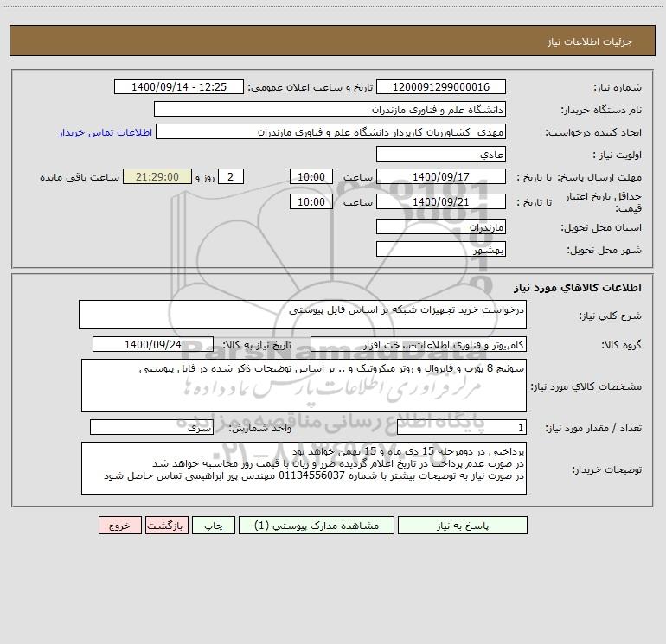Screen dimensions: 666x644
Task: Click the بازگشت back button
Action: 166,525
